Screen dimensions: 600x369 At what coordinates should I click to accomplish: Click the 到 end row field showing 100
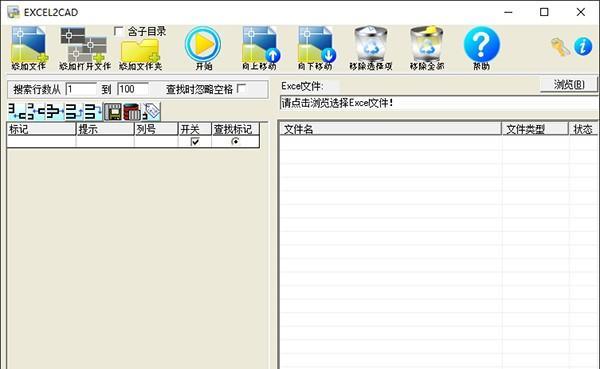tap(133, 89)
